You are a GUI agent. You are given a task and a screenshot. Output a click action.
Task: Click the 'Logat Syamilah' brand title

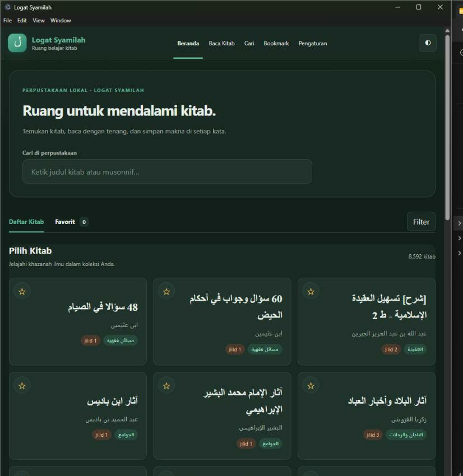click(58, 40)
